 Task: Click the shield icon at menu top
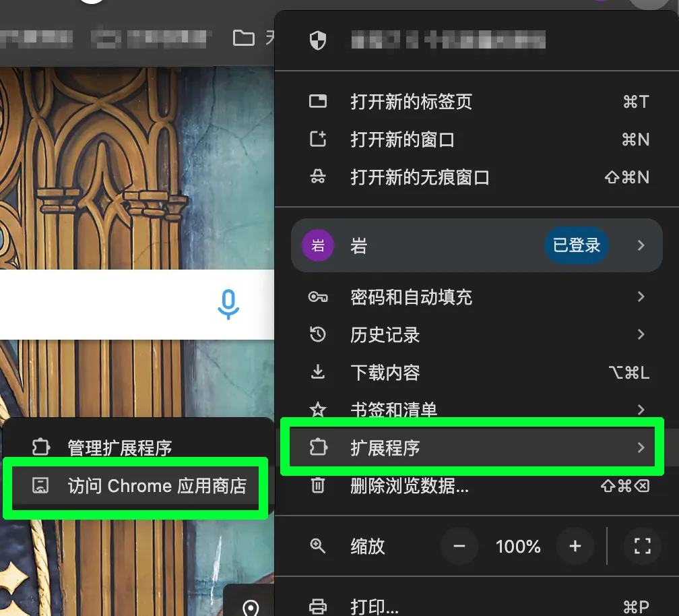tap(318, 40)
